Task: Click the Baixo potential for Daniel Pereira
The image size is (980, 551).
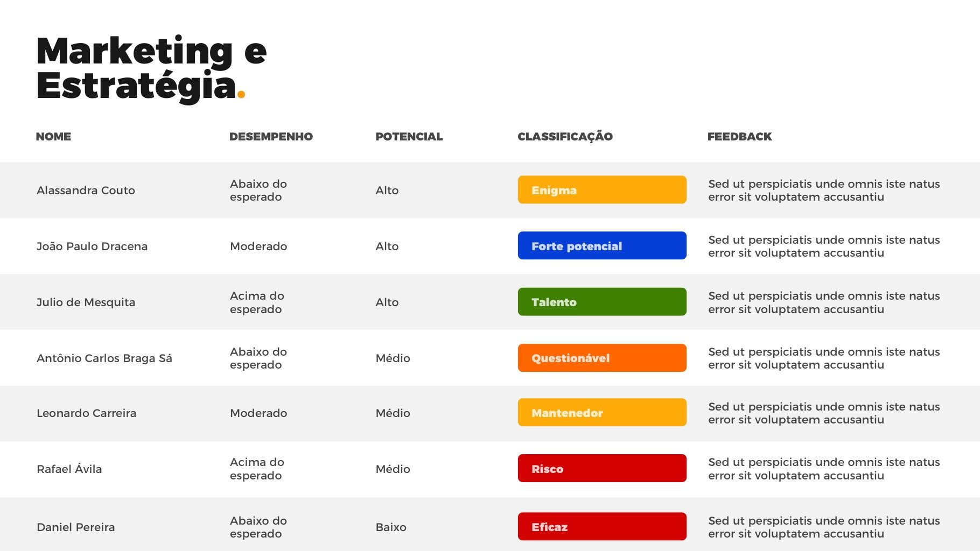Action: [x=391, y=527]
